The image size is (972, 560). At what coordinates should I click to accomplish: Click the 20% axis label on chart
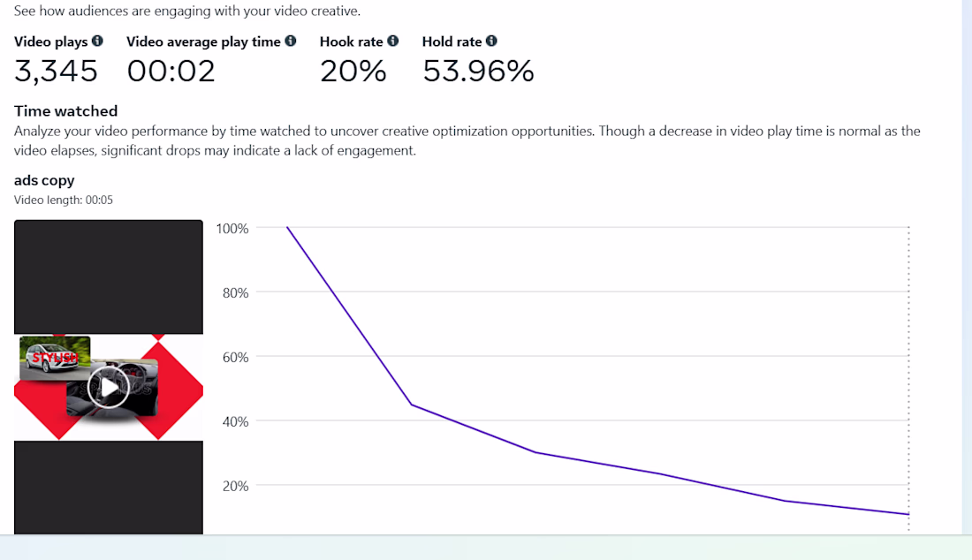(236, 487)
